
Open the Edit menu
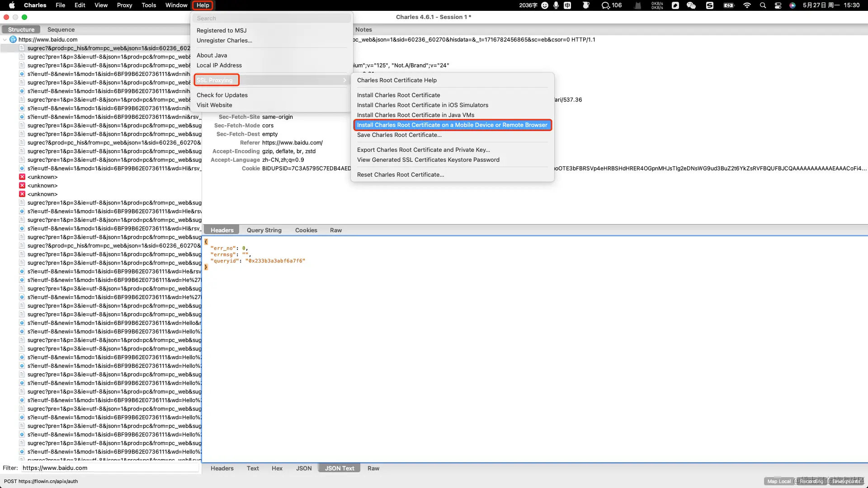80,5
